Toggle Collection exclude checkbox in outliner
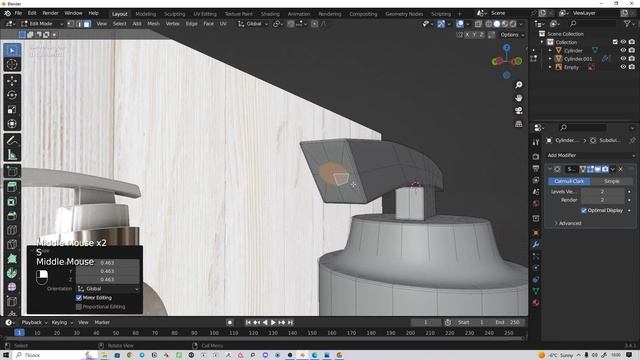The height and width of the screenshot is (360, 640). pos(615,42)
